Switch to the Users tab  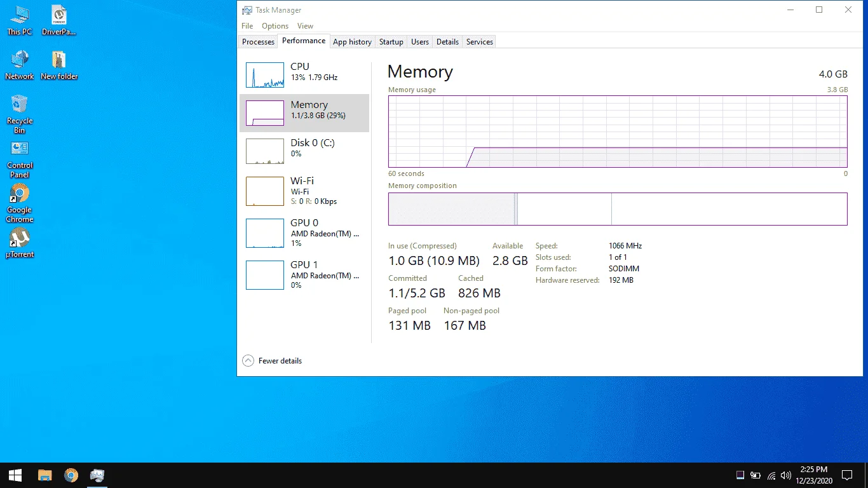click(420, 42)
